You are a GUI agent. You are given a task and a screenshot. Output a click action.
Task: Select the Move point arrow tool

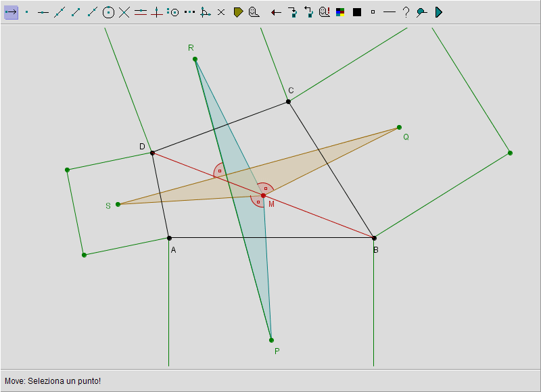pos(11,12)
